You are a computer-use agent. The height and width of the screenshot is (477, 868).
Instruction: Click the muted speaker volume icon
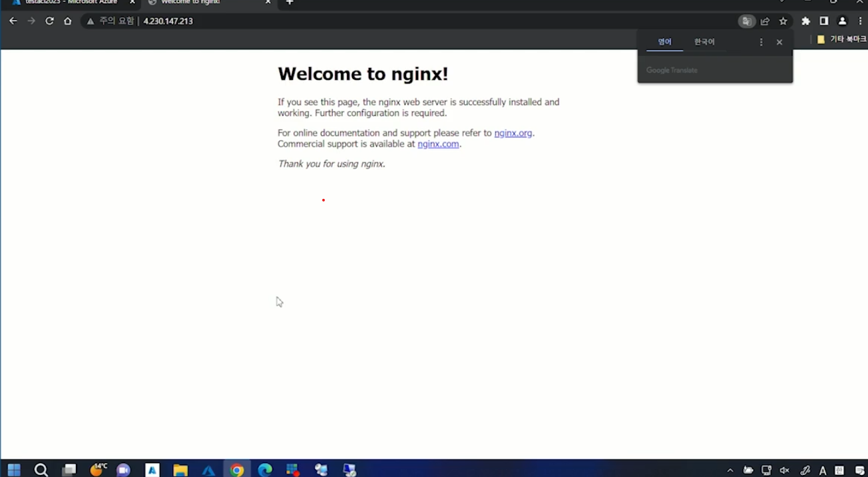point(785,470)
